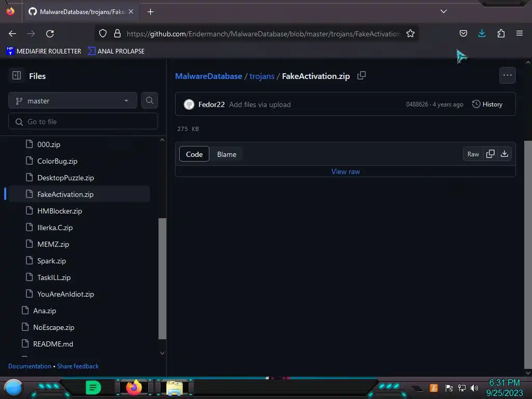The height and width of the screenshot is (399, 532).
Task: Open the ANAL PROLAPSE bookmark
Action: pos(116,51)
